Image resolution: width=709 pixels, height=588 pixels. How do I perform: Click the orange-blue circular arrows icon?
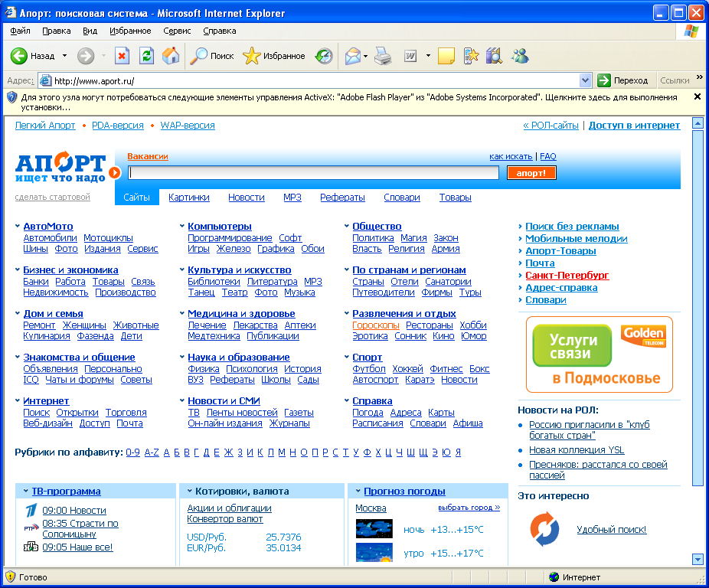click(544, 529)
